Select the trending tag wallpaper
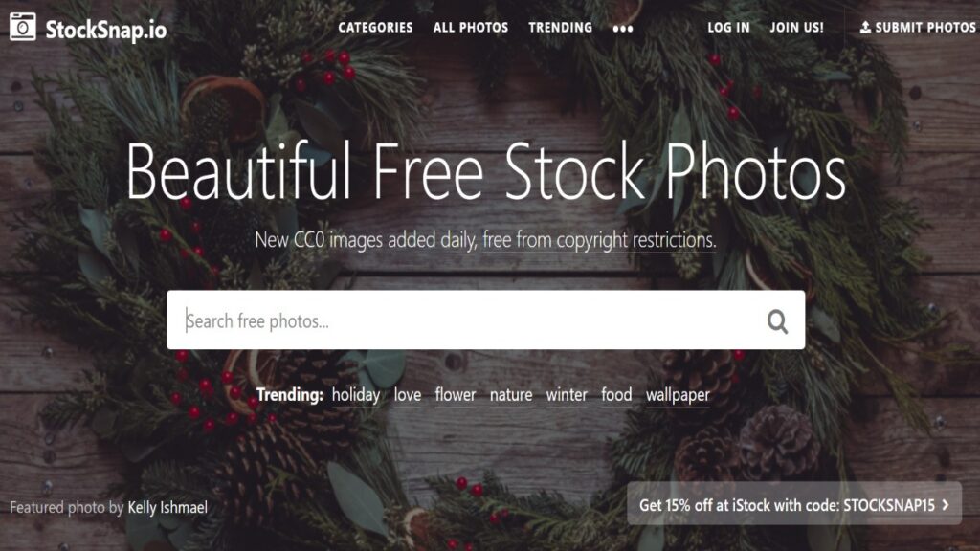 [678, 395]
